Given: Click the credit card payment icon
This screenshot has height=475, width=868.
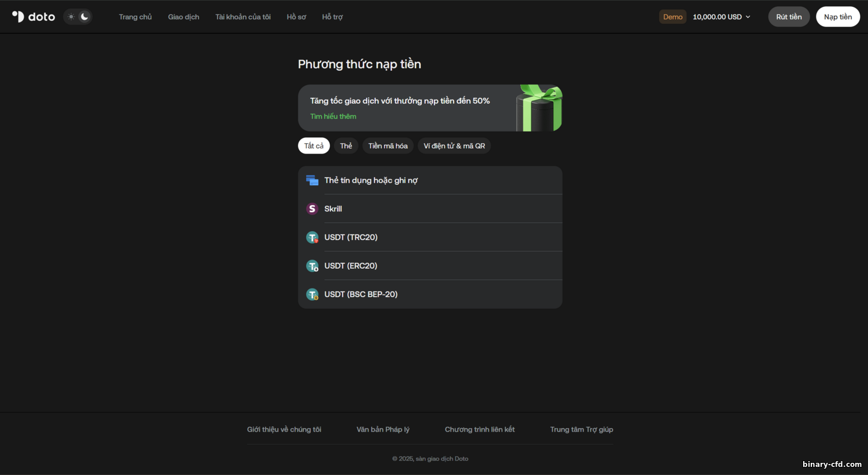Looking at the screenshot, I should coord(312,180).
